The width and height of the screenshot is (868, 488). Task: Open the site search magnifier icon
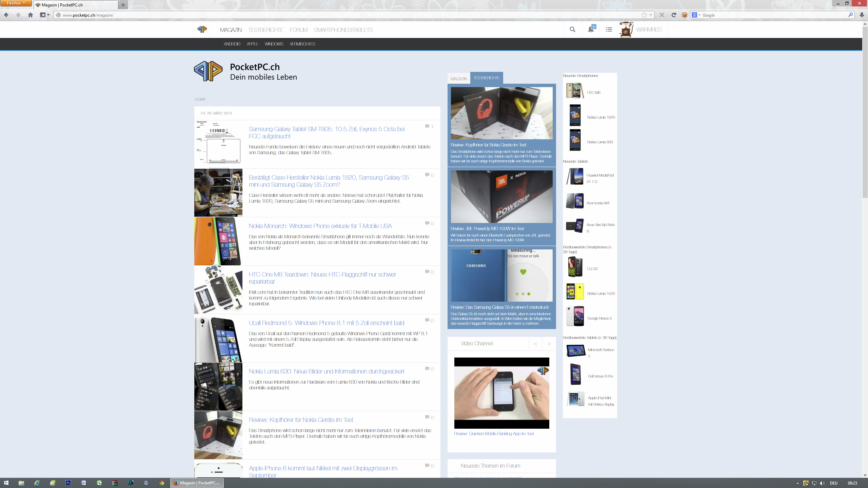pyautogui.click(x=572, y=29)
